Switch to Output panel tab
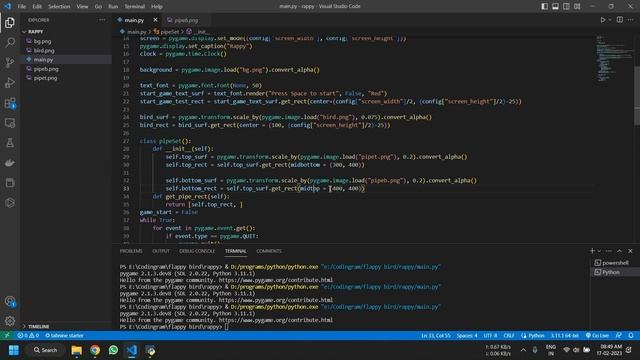The width and height of the screenshot is (640, 360). pos(161,251)
